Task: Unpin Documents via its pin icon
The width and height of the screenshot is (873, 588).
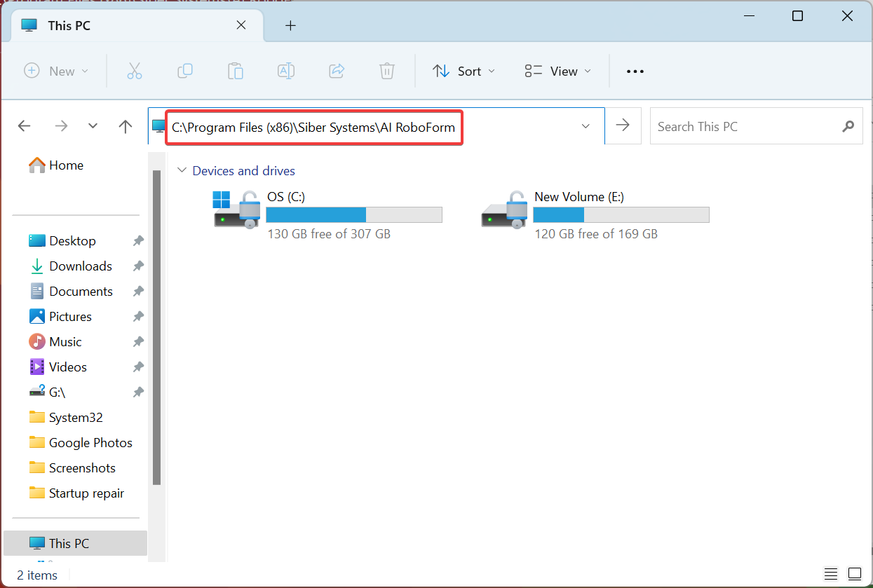Action: click(x=138, y=291)
